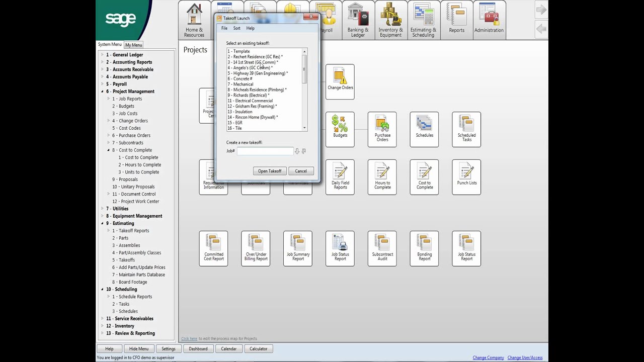644x362 pixels.
Task: Open the File menu in Takeoff Launch
Action: click(x=224, y=28)
